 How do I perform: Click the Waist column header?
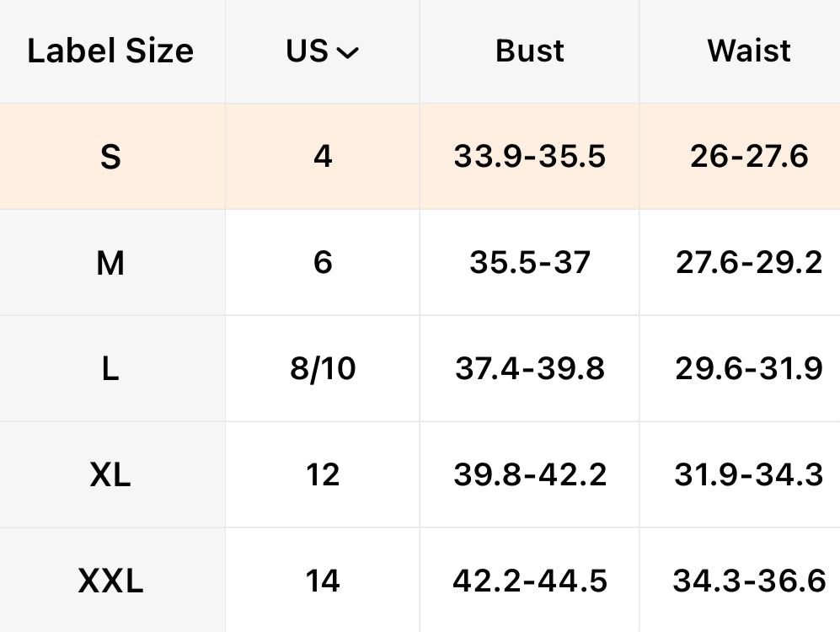[x=749, y=51]
